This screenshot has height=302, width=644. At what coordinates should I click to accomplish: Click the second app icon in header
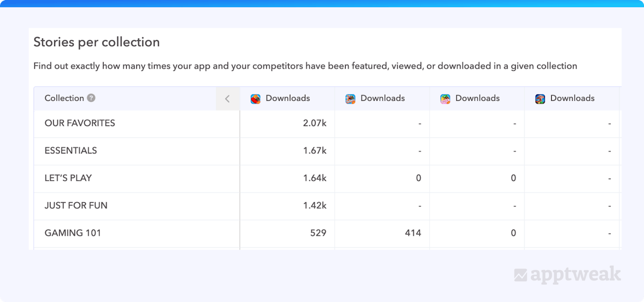pos(350,99)
